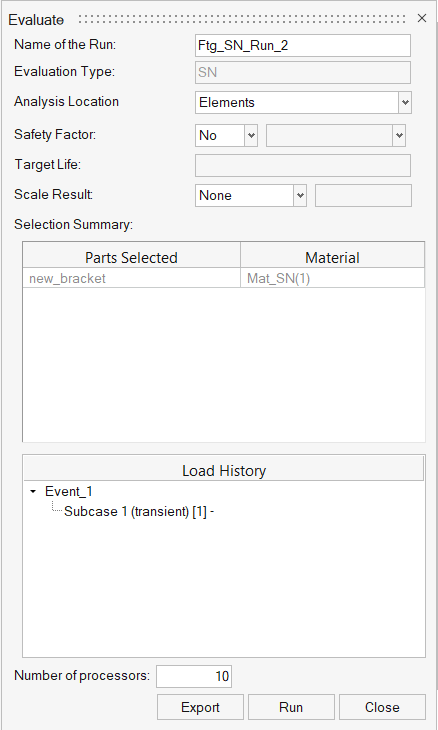
Task: Select Subcase 1 (transient) entry
Action: tap(139, 512)
